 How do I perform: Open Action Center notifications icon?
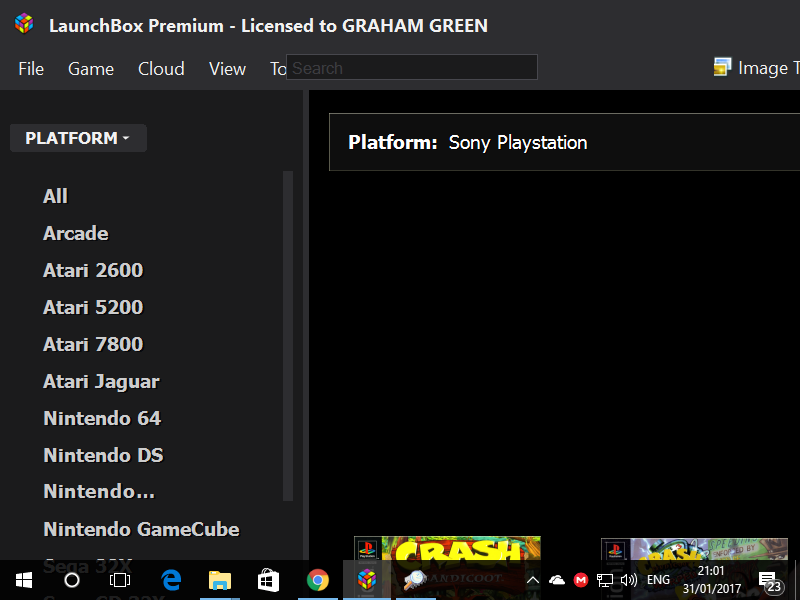[x=770, y=581]
